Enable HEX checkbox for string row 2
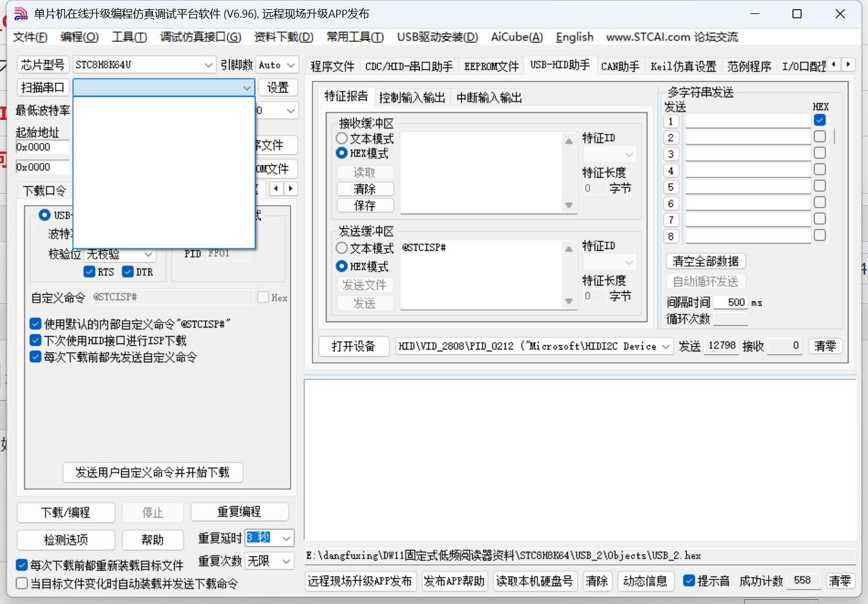Viewport: 868px width, 604px height. point(820,137)
